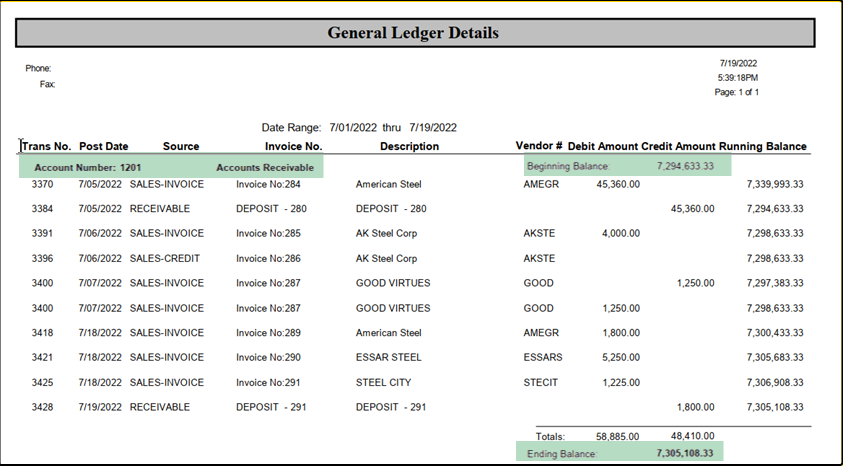
Task: Click running balance 7,297,383.33
Action: coord(775,283)
